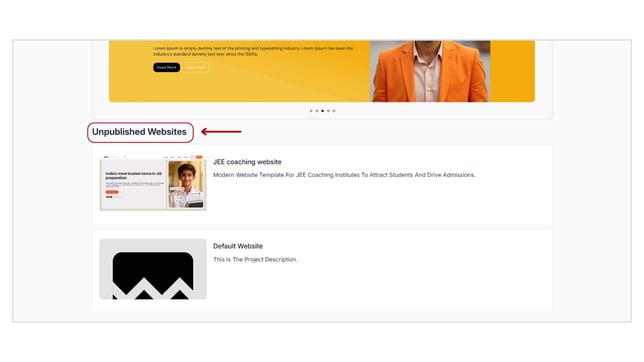Open the JEE coaching website thumbnail
The width and height of the screenshot is (644, 362).
point(153,183)
